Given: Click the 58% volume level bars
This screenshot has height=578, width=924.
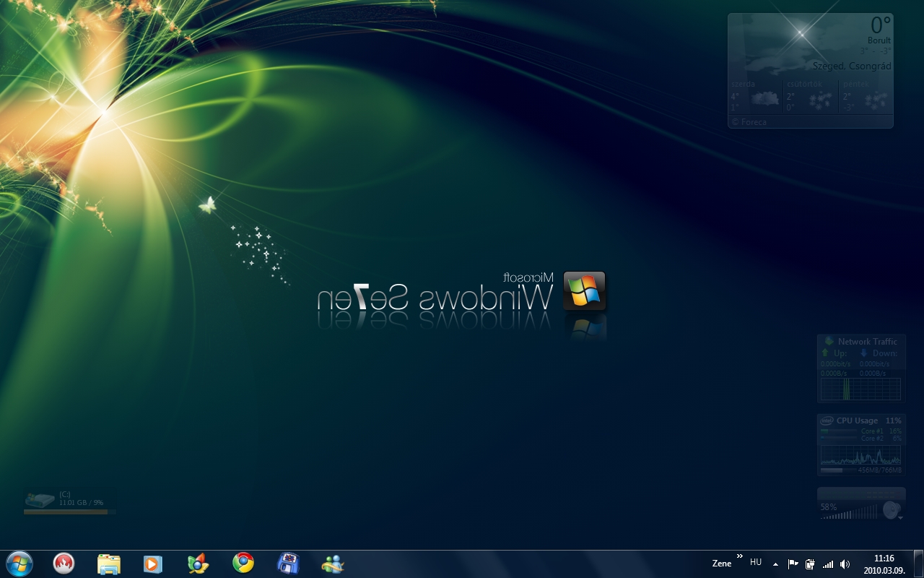Looking at the screenshot, I should (x=849, y=513).
